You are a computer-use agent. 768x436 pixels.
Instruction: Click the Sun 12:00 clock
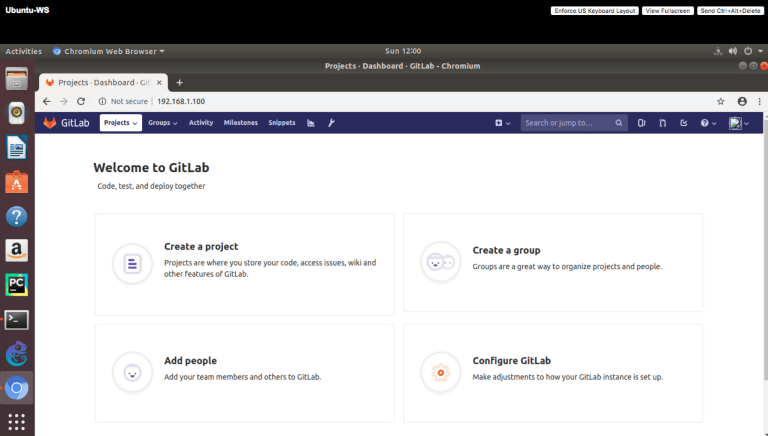[403, 51]
